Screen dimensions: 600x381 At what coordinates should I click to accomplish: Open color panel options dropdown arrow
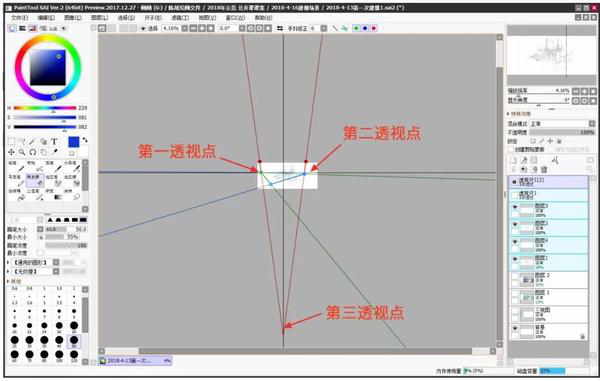click(x=64, y=28)
